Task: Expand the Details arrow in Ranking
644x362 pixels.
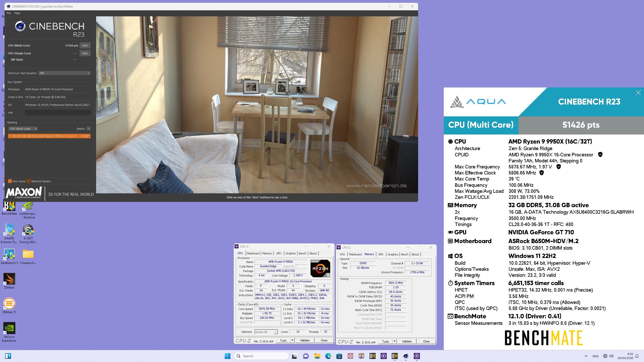Action: click(89, 129)
